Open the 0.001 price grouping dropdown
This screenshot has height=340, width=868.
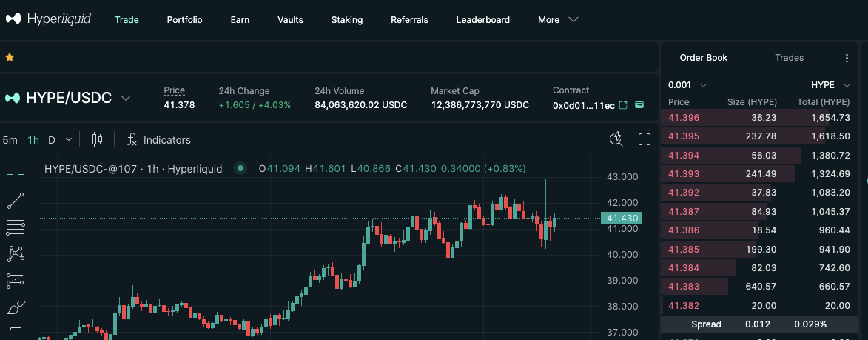(687, 85)
